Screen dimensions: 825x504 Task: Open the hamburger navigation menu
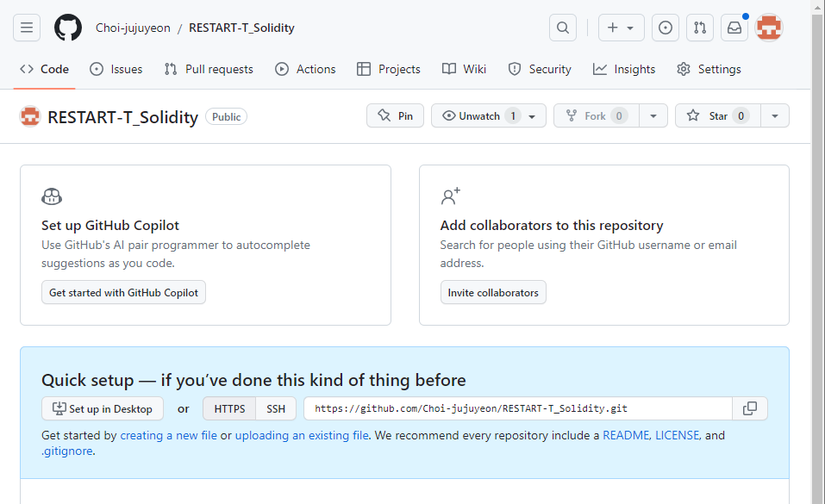click(27, 28)
